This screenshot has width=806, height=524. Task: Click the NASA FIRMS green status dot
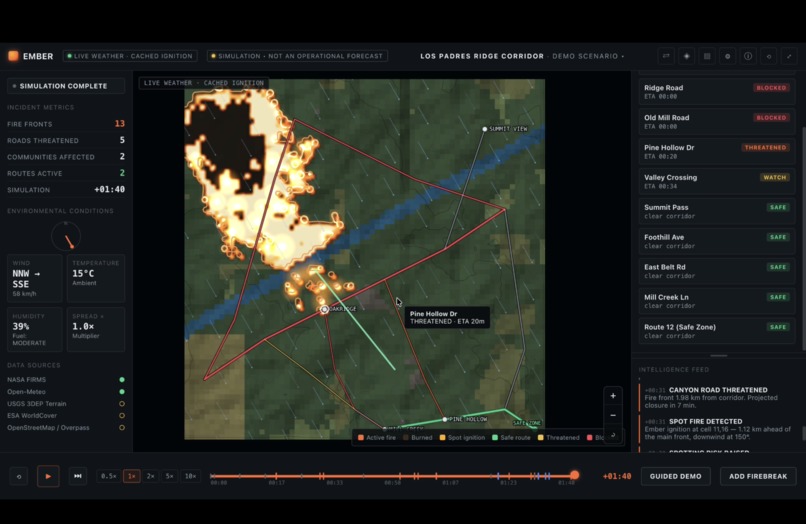click(122, 380)
